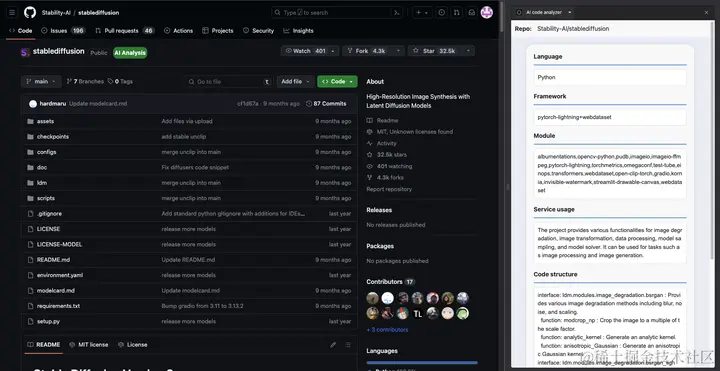Open the README outline list icon
The image size is (720, 371).
[x=348, y=344]
